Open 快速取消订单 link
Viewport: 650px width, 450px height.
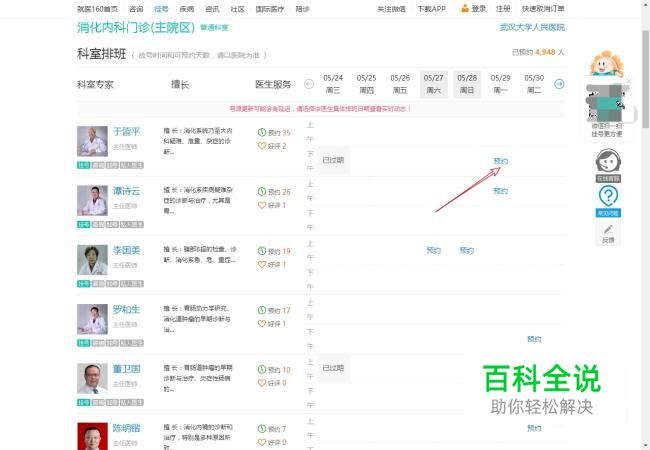pyautogui.click(x=543, y=8)
